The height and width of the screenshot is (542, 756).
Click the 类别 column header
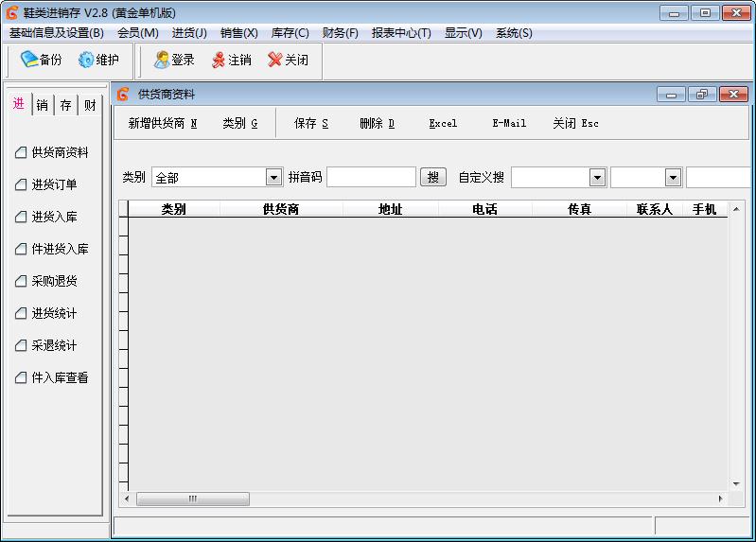173,209
